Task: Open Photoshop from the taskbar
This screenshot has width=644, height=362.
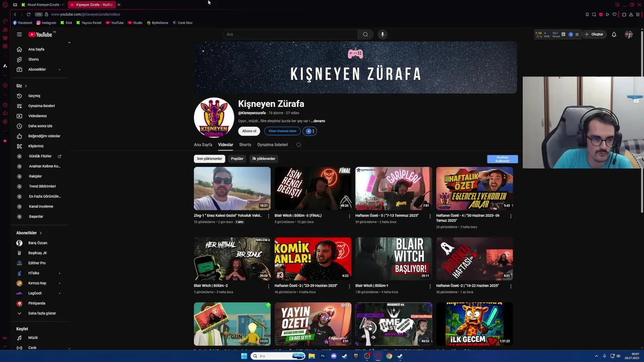Action: pos(323,356)
